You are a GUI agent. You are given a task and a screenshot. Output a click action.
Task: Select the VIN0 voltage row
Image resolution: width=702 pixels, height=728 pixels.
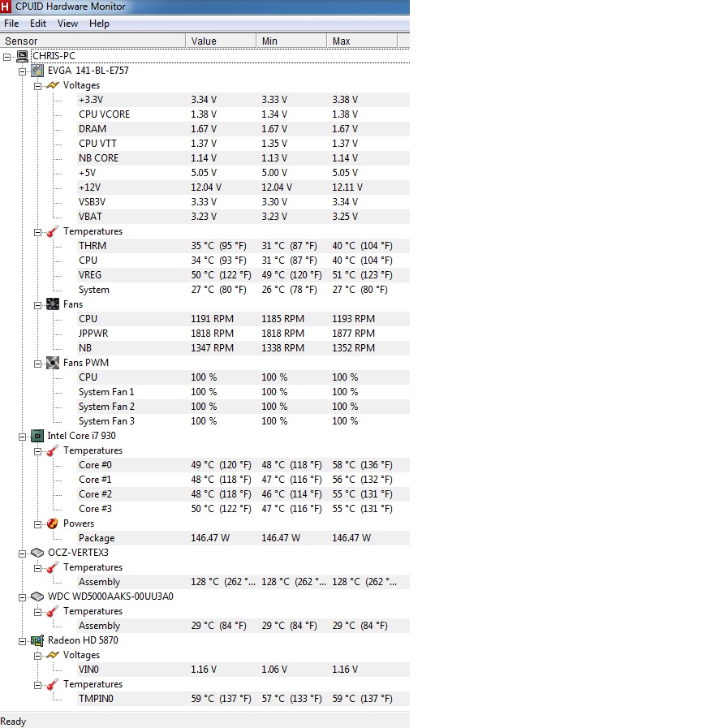click(243, 670)
